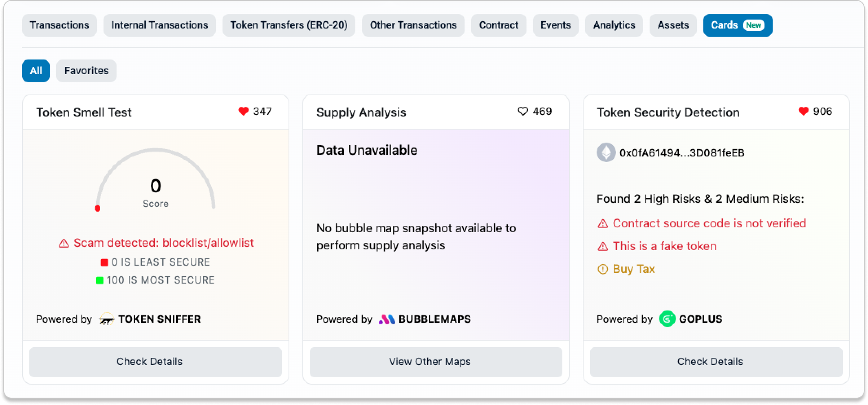Click warning icon beside fake token
868x405 pixels.
click(603, 247)
